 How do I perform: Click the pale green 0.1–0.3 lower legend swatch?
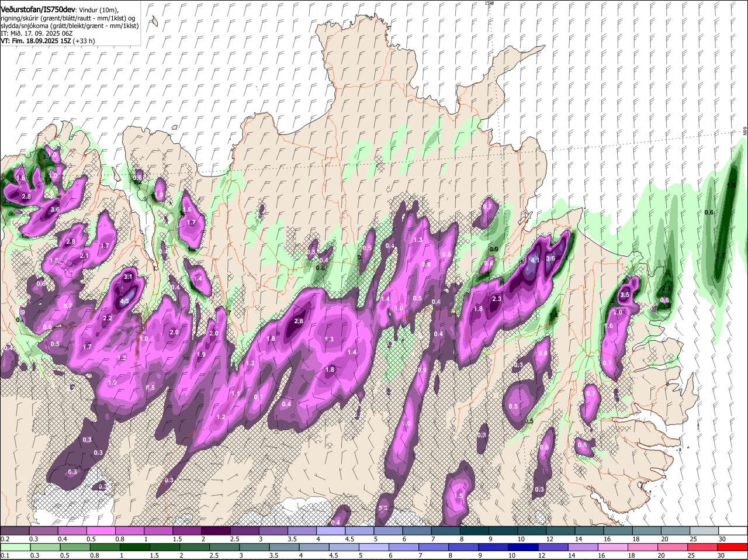click(15, 547)
